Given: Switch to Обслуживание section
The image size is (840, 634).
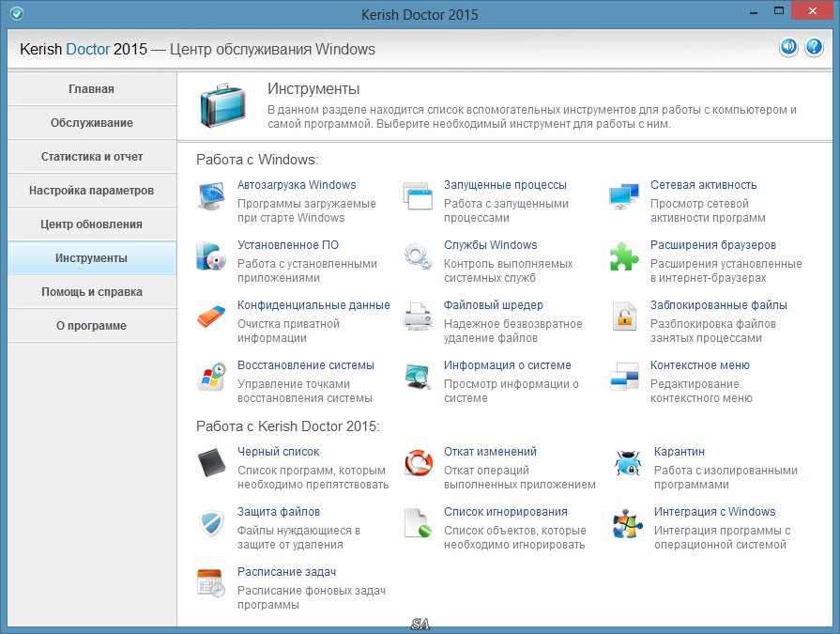Looking at the screenshot, I should click(92, 123).
